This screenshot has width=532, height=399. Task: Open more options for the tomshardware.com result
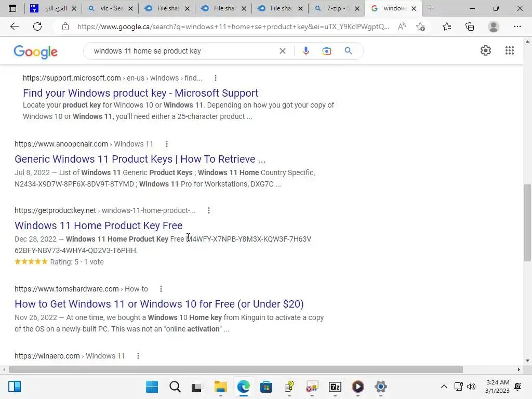click(x=161, y=289)
